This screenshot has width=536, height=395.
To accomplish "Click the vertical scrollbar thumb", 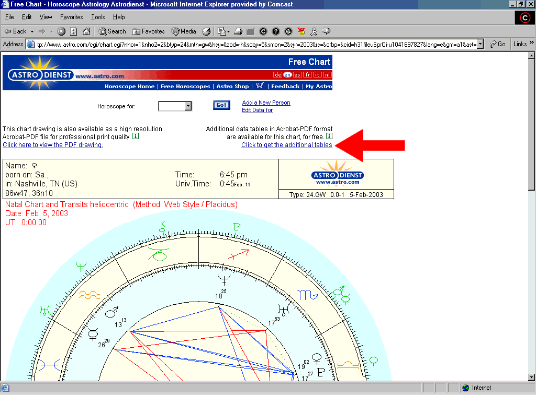I will pos(531,125).
